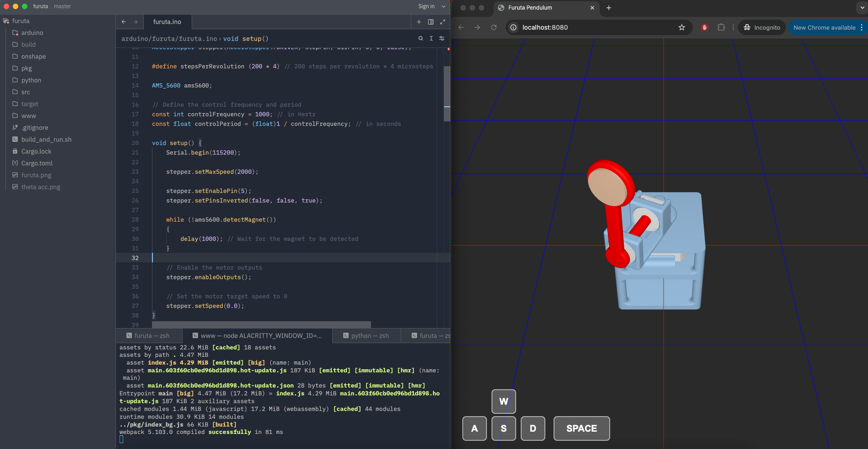Click the split pane icon
Image resolution: width=868 pixels, height=449 pixels.
pos(430,22)
